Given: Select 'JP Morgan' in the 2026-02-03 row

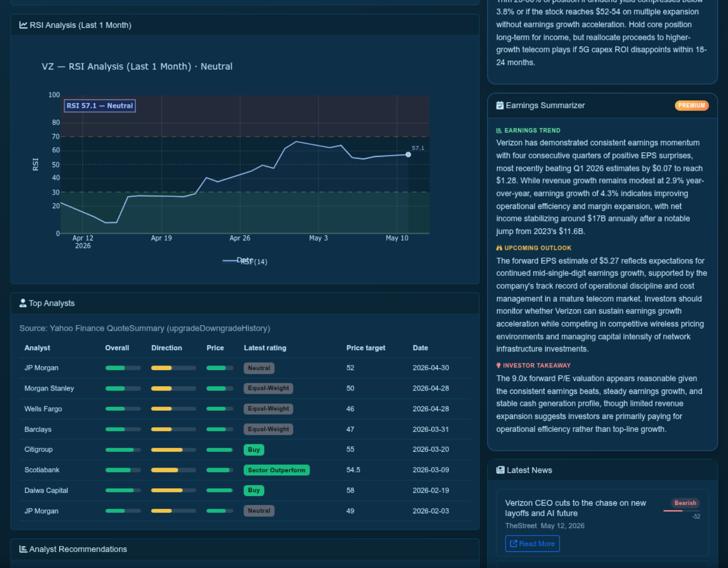Looking at the screenshot, I should coord(41,511).
